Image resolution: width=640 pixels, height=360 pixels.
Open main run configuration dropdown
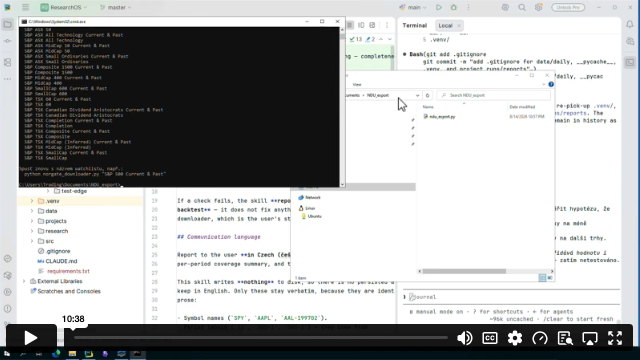[x=413, y=7]
